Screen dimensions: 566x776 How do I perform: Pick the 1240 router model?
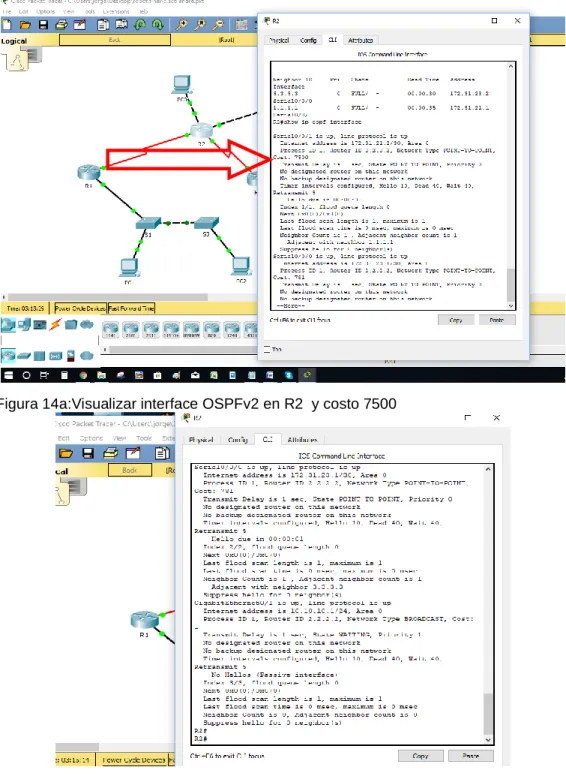click(232, 330)
